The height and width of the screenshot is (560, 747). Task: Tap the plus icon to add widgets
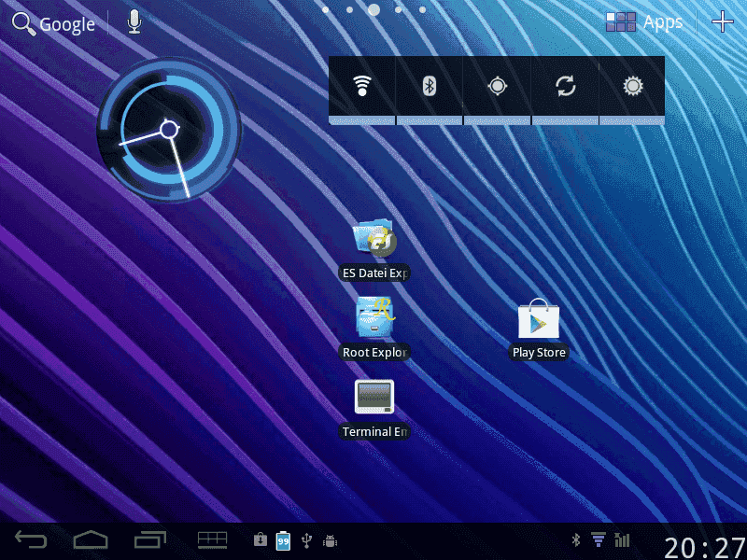722,21
